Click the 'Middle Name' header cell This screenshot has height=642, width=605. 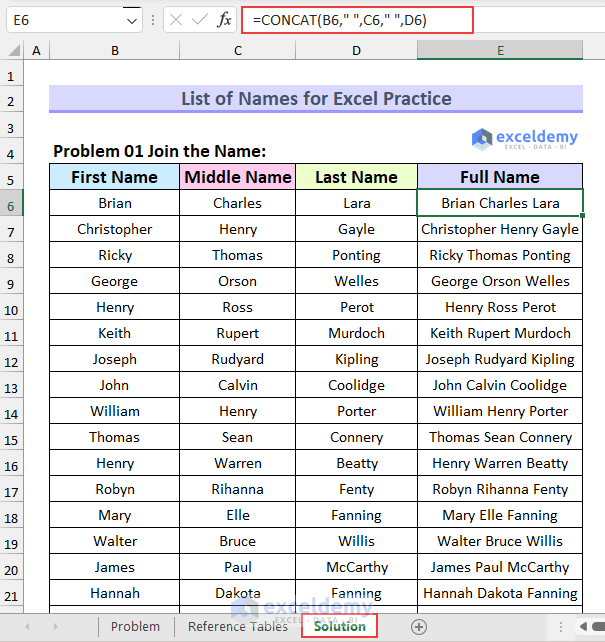tap(238, 177)
